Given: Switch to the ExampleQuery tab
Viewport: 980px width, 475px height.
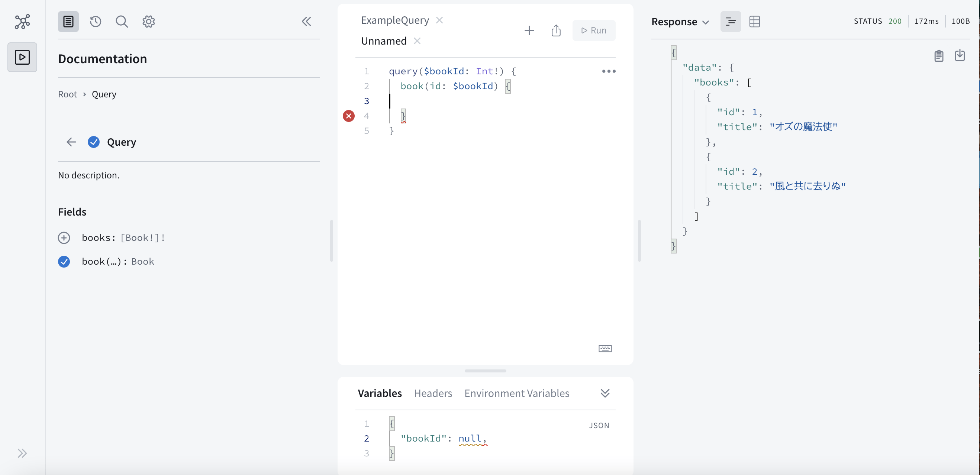Looking at the screenshot, I should click(x=395, y=20).
